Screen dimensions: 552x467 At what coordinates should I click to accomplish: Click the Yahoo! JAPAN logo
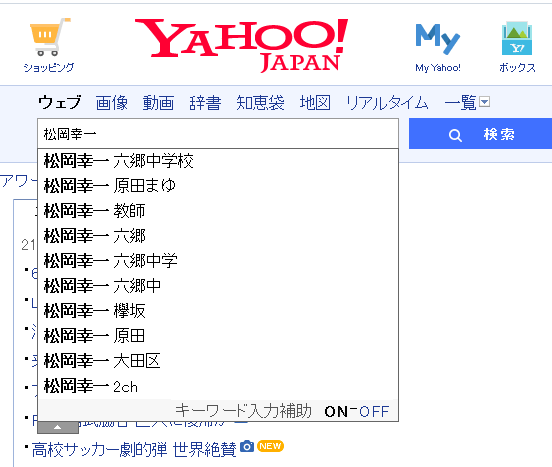coord(242,45)
